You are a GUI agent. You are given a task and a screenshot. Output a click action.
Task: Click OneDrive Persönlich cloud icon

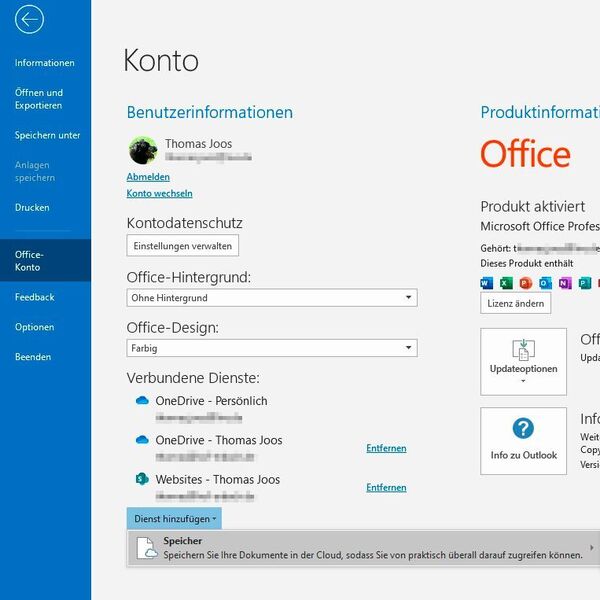coord(142,400)
